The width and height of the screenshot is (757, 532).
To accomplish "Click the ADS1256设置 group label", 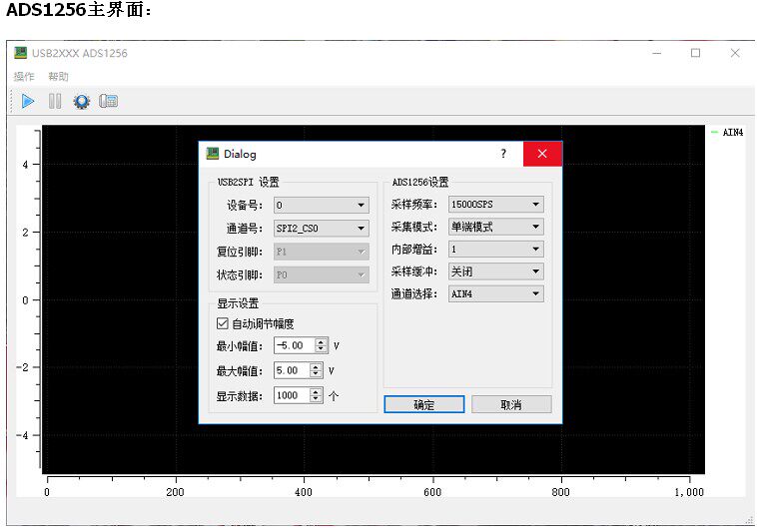I will 420,182.
